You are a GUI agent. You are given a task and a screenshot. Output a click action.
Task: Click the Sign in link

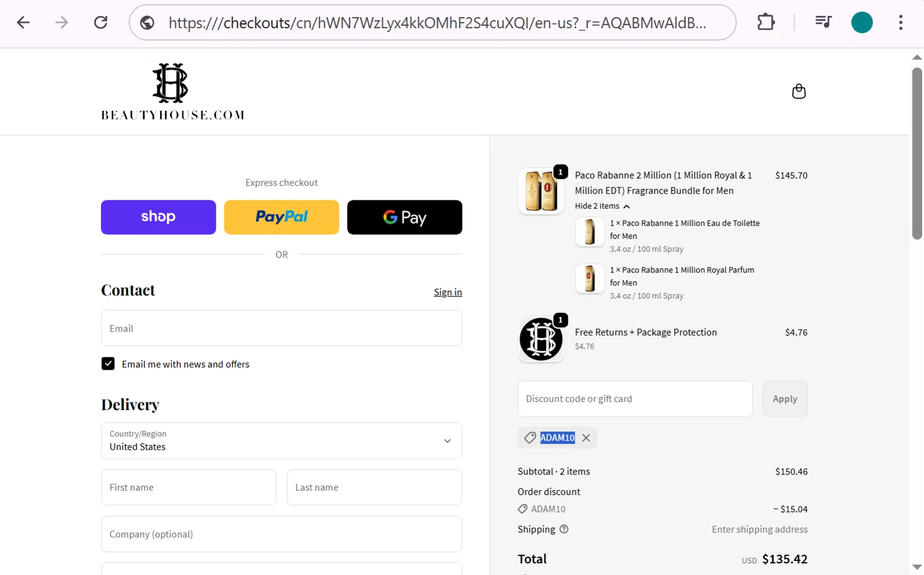[x=448, y=292]
